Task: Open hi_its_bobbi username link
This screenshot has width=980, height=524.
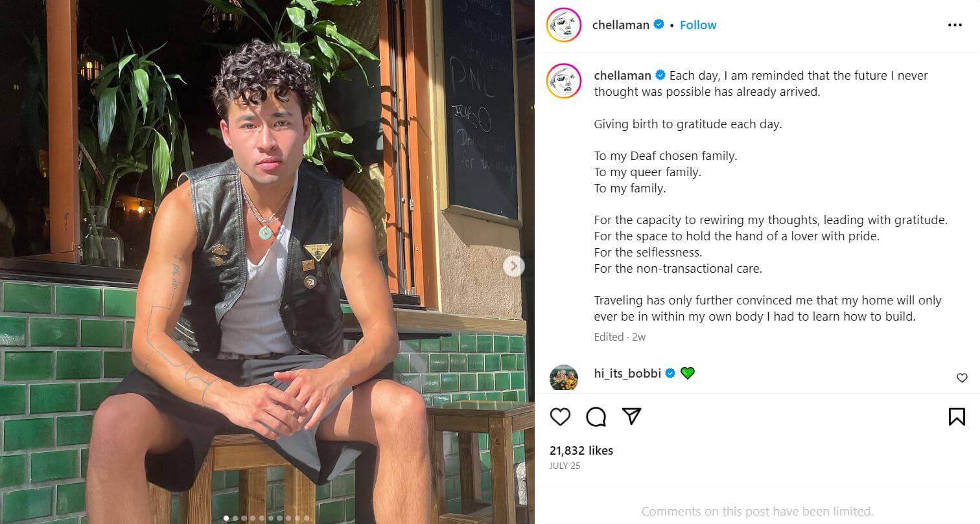Action: coord(627,373)
